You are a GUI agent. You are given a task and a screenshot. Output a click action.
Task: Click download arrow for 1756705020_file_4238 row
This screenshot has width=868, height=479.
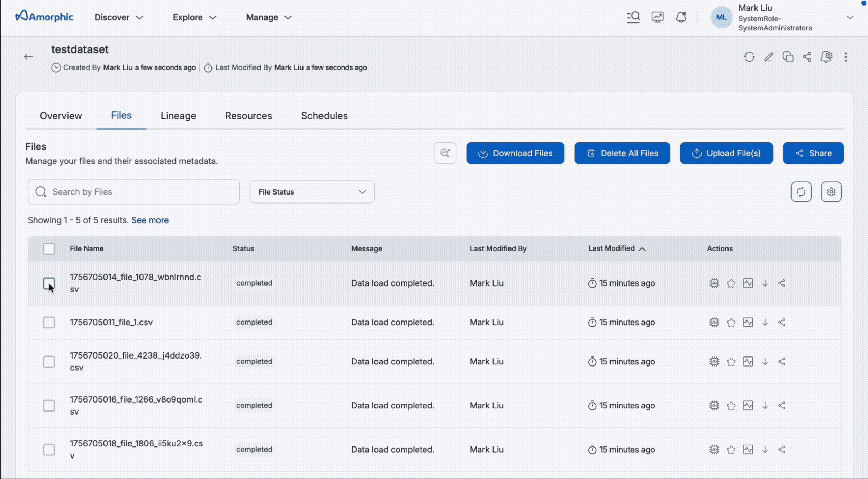click(765, 362)
